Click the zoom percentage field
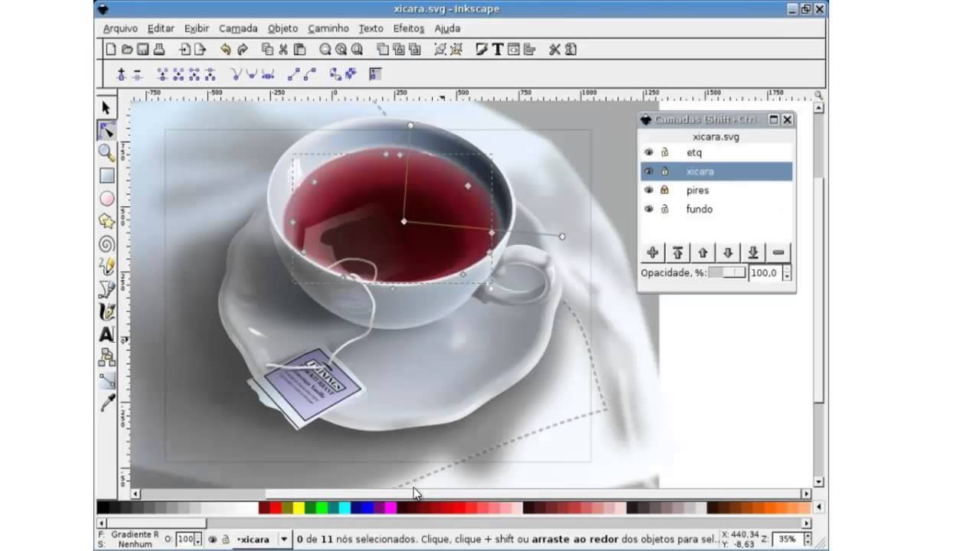This screenshot has height=551, width=980. pos(786,540)
